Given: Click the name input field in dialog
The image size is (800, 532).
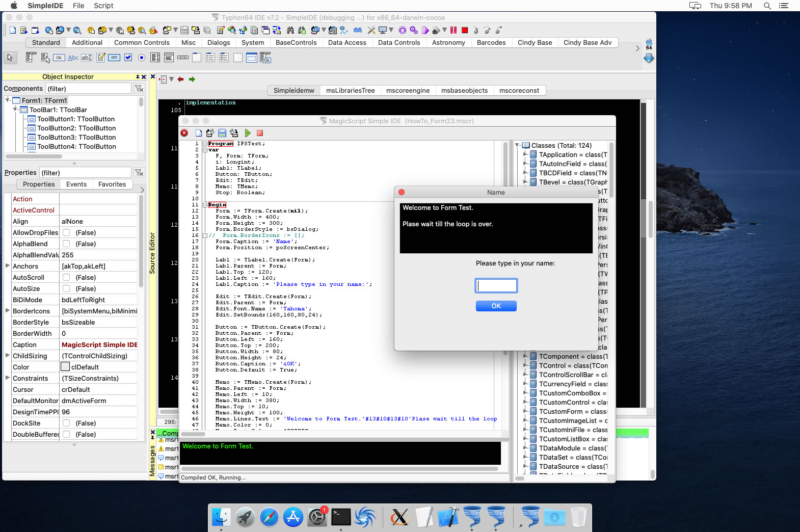Looking at the screenshot, I should click(496, 285).
